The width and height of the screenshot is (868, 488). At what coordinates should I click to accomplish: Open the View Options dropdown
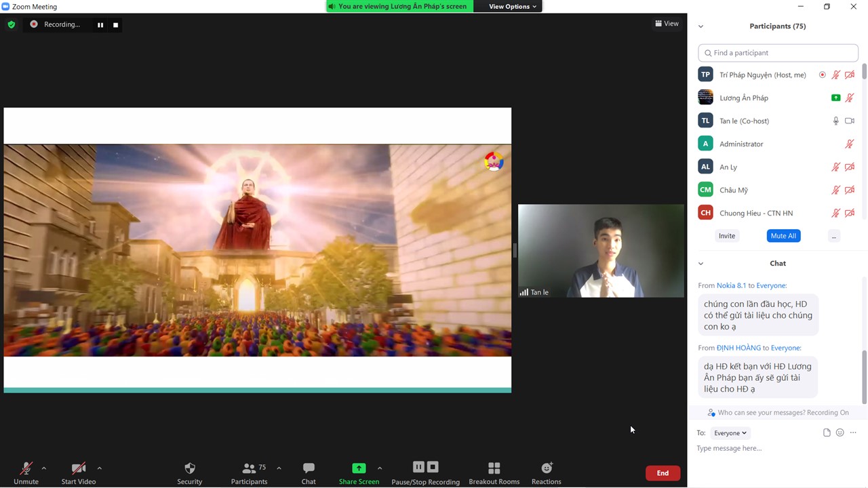tap(513, 6)
